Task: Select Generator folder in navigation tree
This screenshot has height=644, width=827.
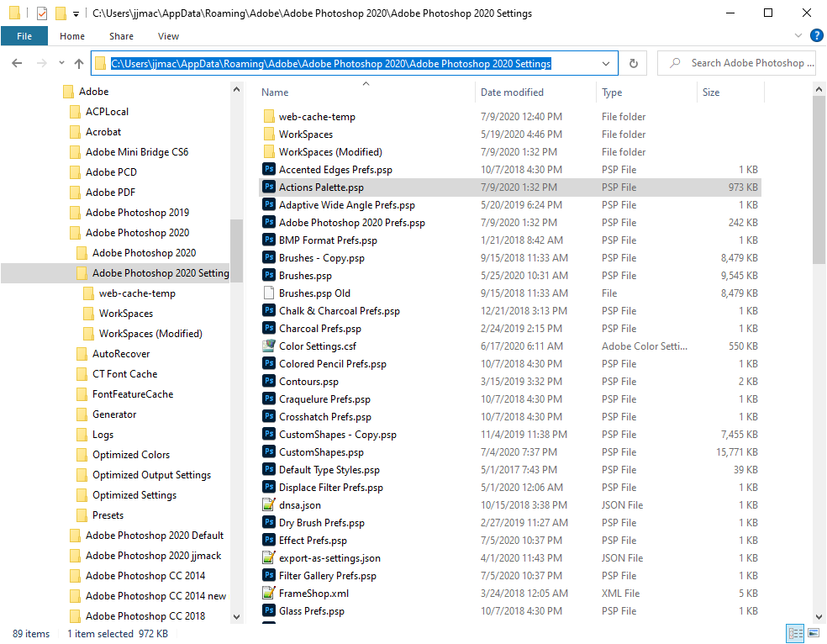Action: tap(114, 414)
